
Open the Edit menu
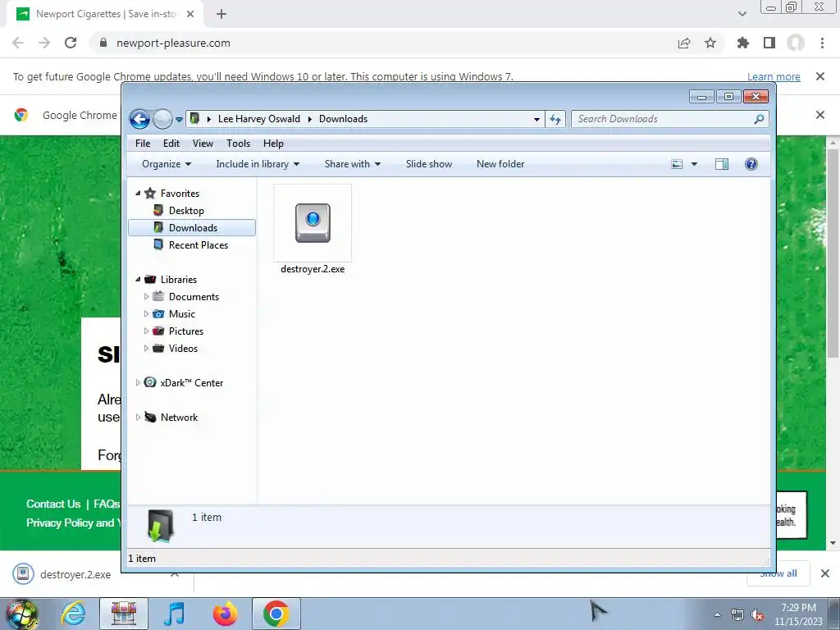pyautogui.click(x=171, y=144)
